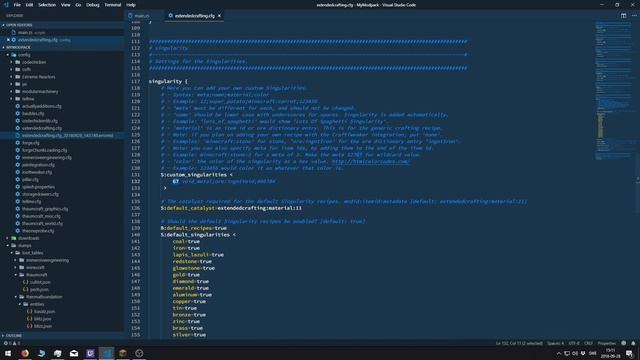Image resolution: width=640 pixels, height=360 pixels.
Task: Open the Windows Start menu
Action: (8, 353)
